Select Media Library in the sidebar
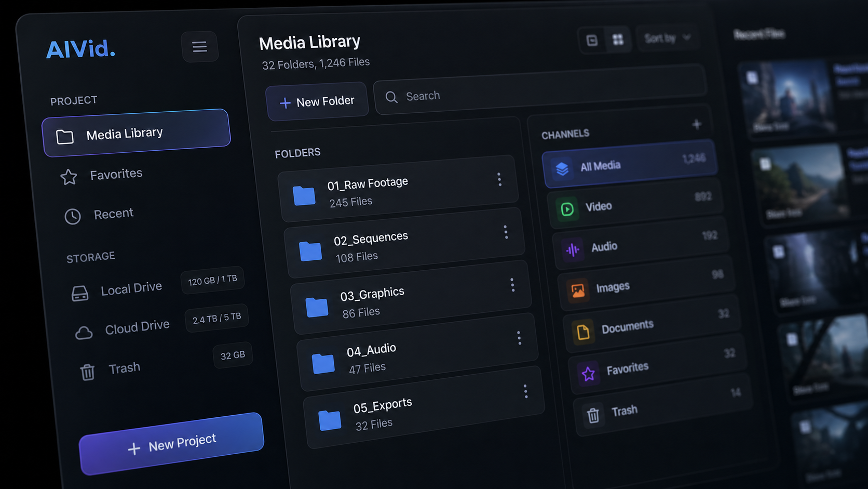The width and height of the screenshot is (868, 489). click(136, 133)
